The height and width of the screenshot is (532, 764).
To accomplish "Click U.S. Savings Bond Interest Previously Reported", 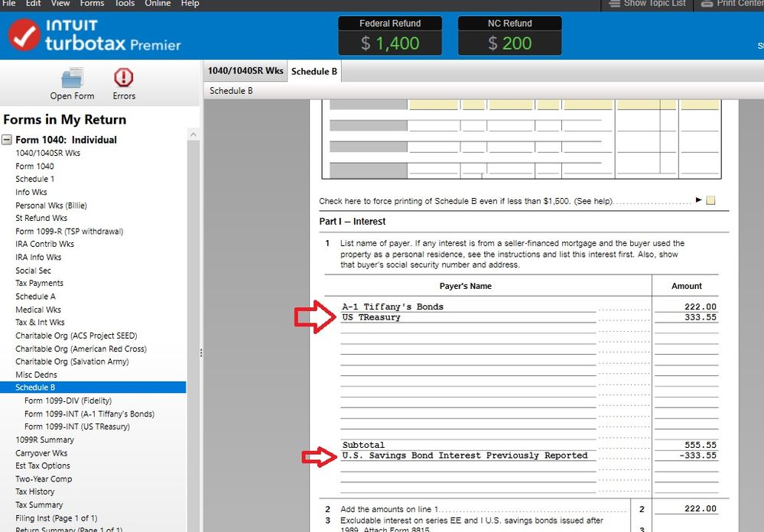I will pyautogui.click(x=465, y=456).
